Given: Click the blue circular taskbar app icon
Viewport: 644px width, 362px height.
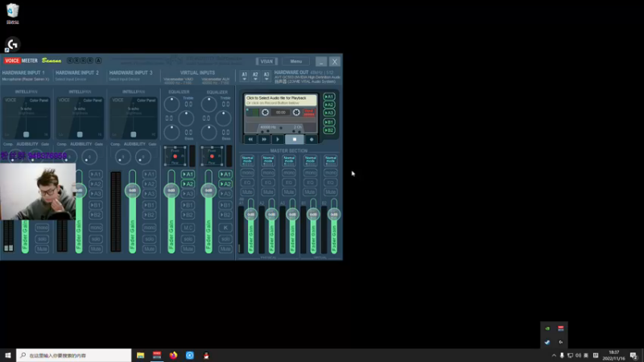Looking at the screenshot, I should (x=190, y=355).
